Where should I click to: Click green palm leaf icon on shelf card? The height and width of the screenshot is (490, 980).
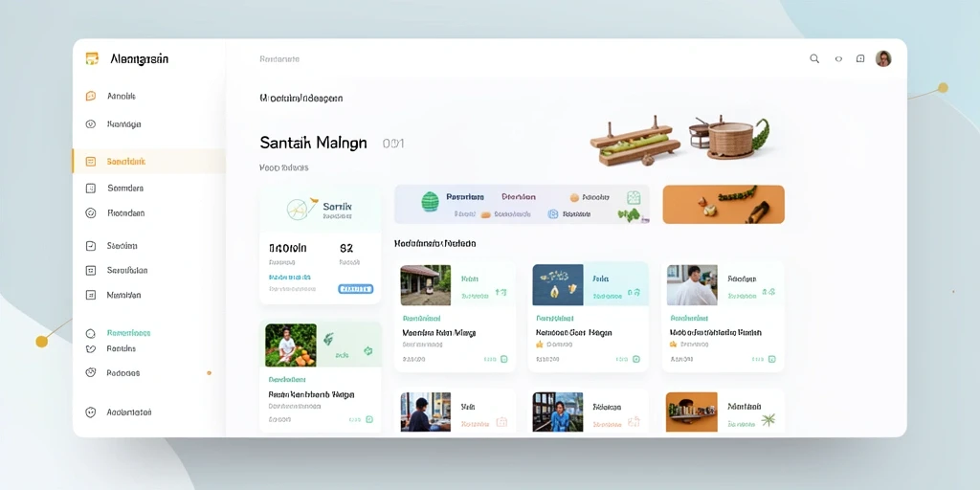[768, 419]
